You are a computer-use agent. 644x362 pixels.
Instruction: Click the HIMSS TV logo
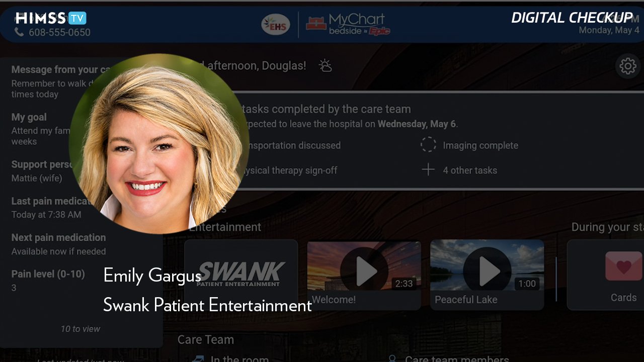coord(51,19)
